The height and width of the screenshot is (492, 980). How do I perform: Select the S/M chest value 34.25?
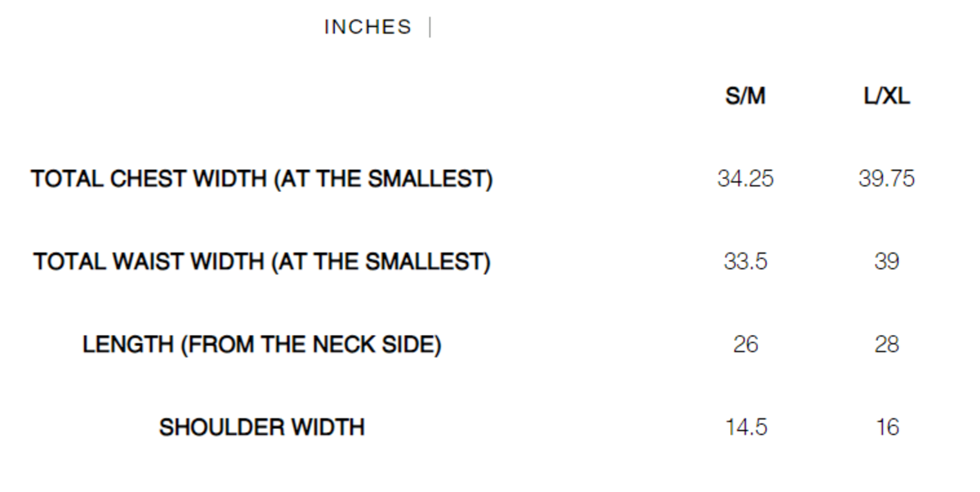pos(746,179)
